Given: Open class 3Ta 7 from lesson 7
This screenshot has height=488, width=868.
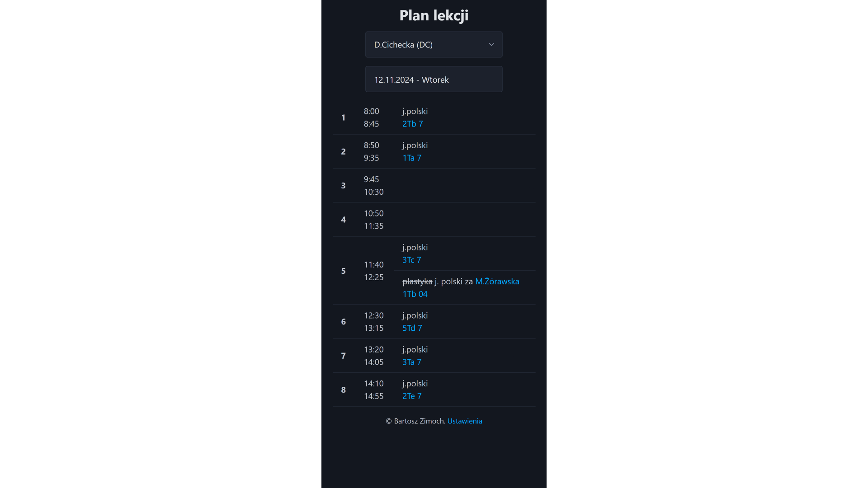Looking at the screenshot, I should click(x=411, y=362).
